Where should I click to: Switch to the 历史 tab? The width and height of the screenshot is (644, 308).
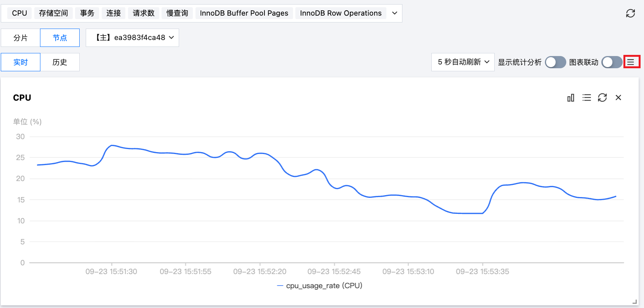(60, 62)
